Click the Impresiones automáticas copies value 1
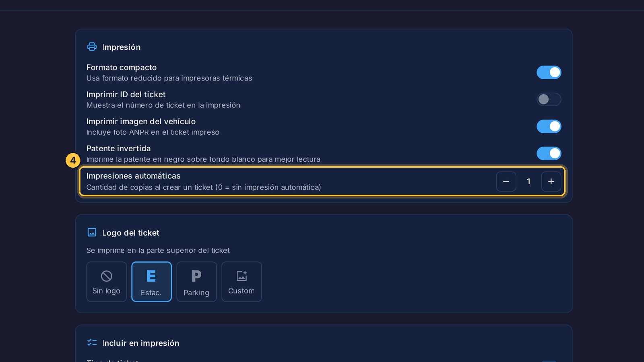644x362 pixels. coord(528,181)
